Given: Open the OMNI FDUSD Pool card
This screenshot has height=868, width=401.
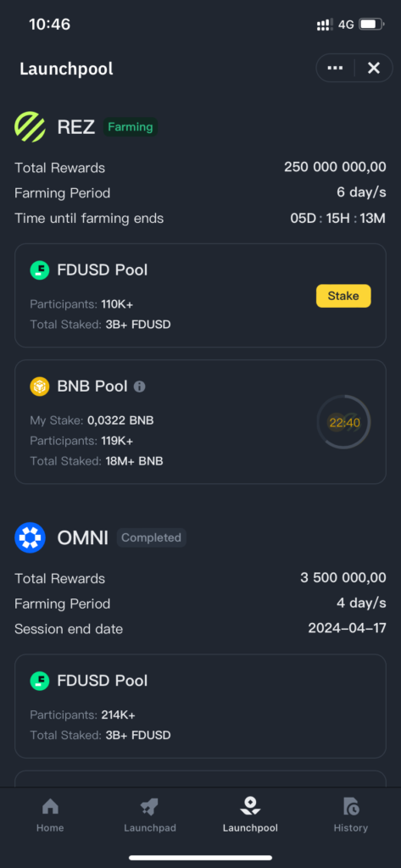Looking at the screenshot, I should [200, 706].
